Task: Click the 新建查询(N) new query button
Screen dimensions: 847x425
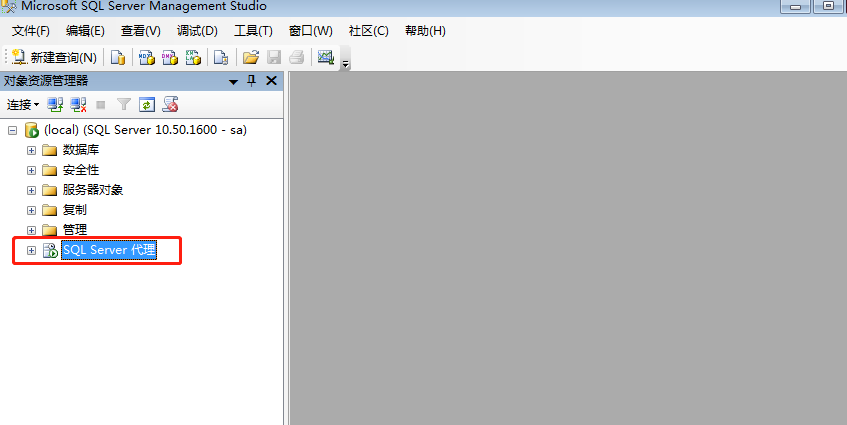Action: click(54, 57)
